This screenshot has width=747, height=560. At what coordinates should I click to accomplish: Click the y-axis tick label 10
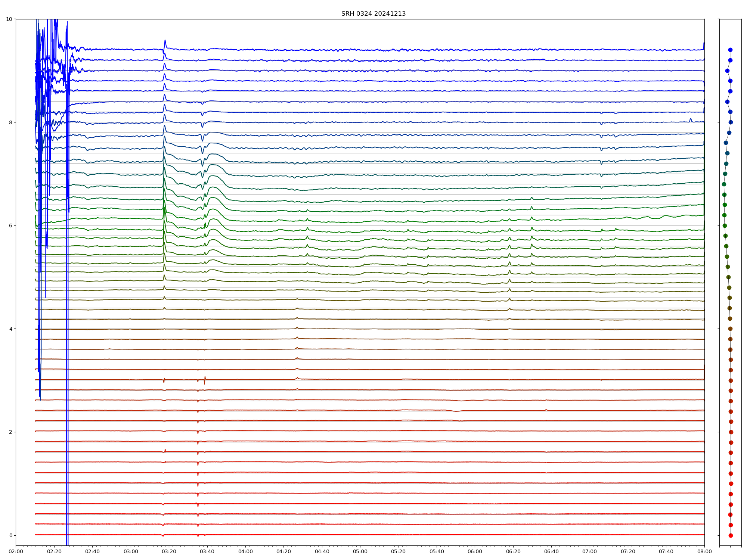click(9, 19)
